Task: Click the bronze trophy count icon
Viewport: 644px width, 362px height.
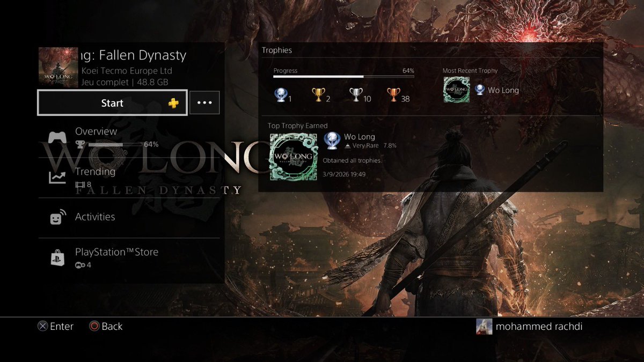Action: 393,95
